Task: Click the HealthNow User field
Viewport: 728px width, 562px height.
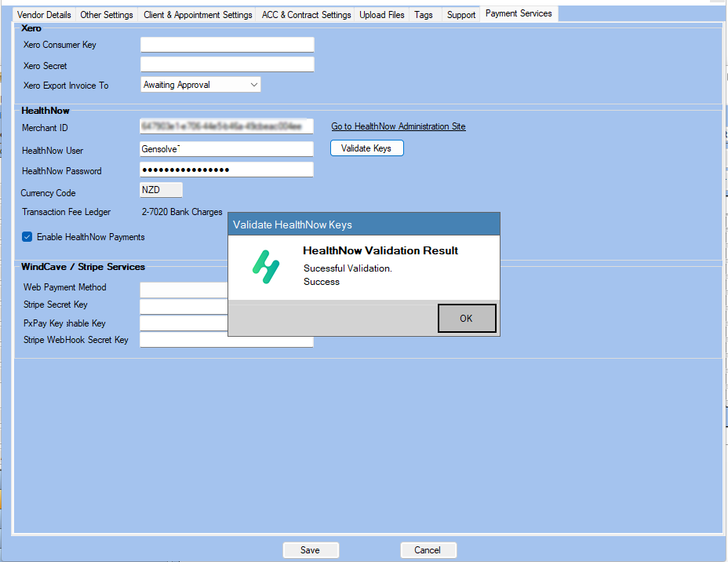Action: point(227,149)
